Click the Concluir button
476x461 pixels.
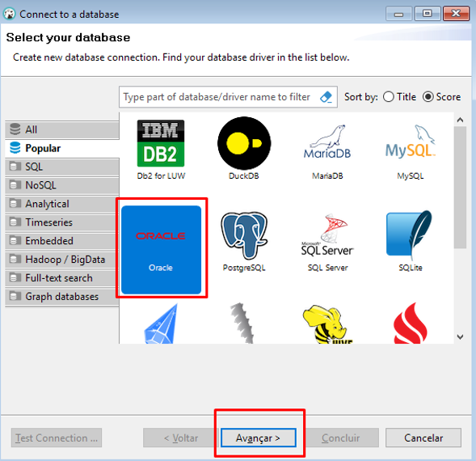coord(341,438)
